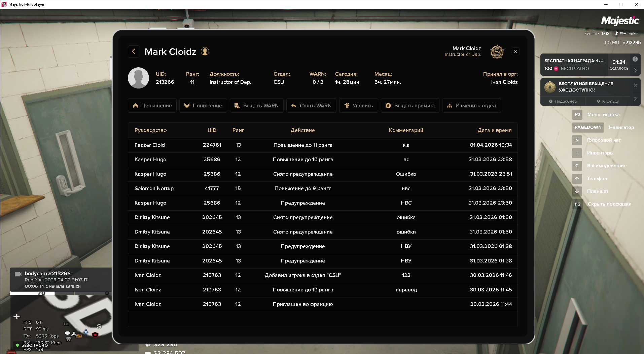Click the airplane icon on the minimap
This screenshot has height=354, width=644.
(17, 317)
